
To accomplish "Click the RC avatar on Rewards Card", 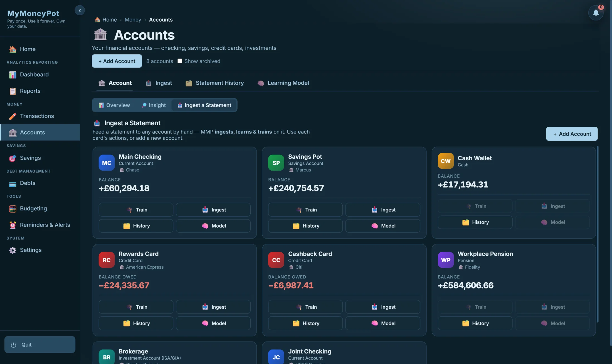I will pyautogui.click(x=107, y=260).
